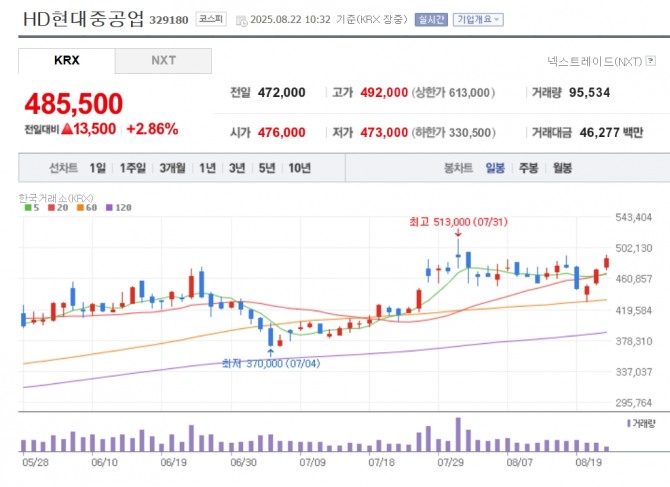Click the 최고 513,000 (07/31) marker
This screenshot has width=670, height=487.
(x=458, y=222)
